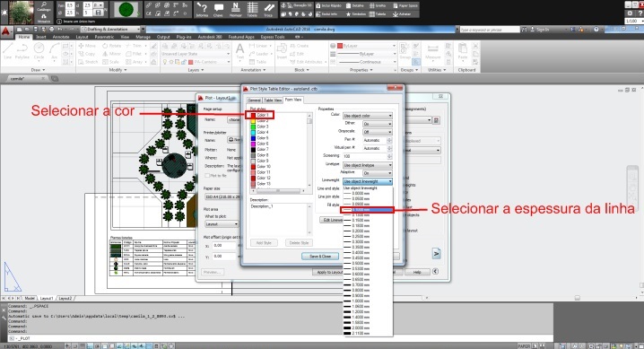Click the Informa question-mark tool

(x=202, y=10)
